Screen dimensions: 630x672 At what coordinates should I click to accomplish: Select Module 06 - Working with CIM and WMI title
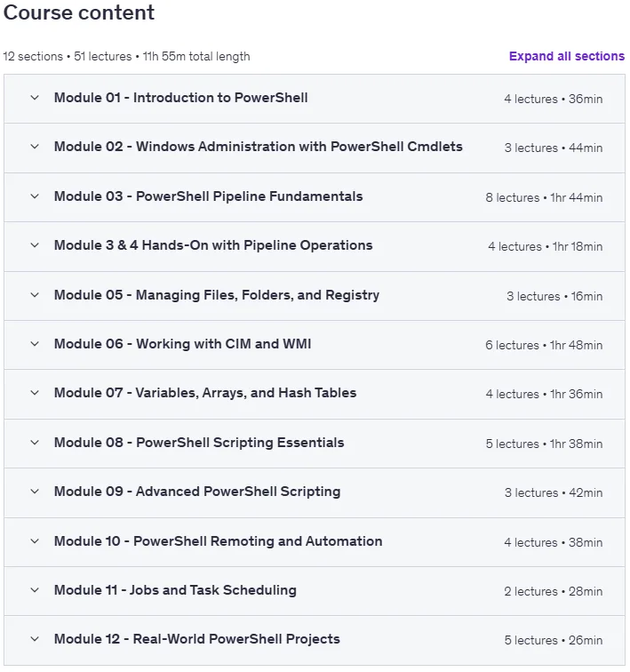[182, 344]
